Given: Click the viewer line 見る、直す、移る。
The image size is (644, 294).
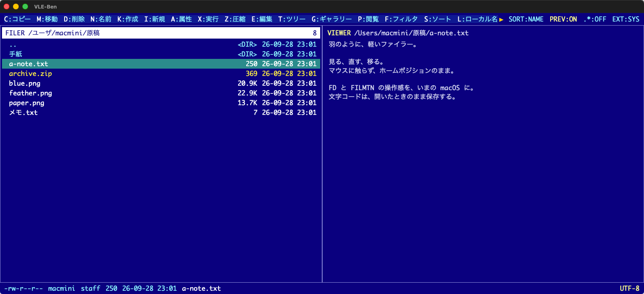Looking at the screenshot, I should click(x=356, y=62).
